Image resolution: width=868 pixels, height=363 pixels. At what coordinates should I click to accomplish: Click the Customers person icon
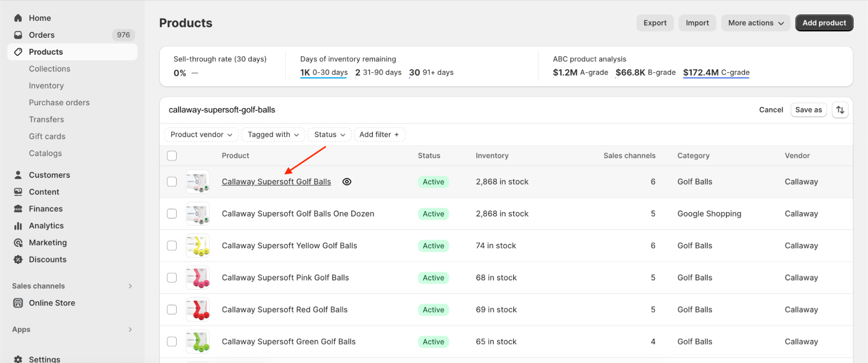click(18, 175)
